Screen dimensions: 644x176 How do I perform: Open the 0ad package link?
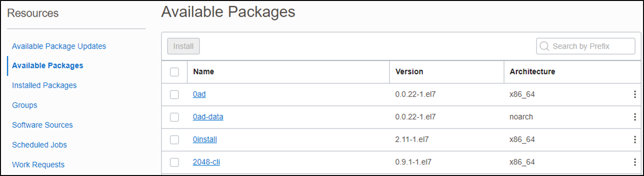pyautogui.click(x=199, y=94)
